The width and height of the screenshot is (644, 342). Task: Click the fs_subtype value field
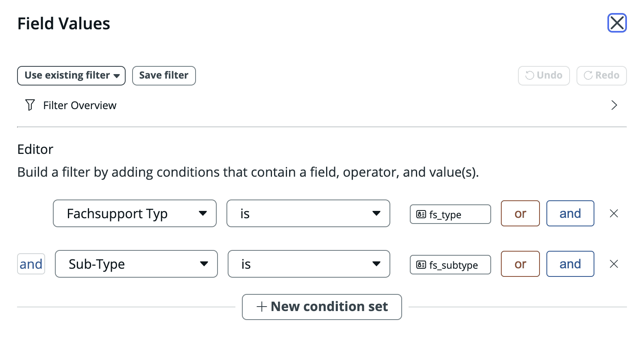pos(450,265)
